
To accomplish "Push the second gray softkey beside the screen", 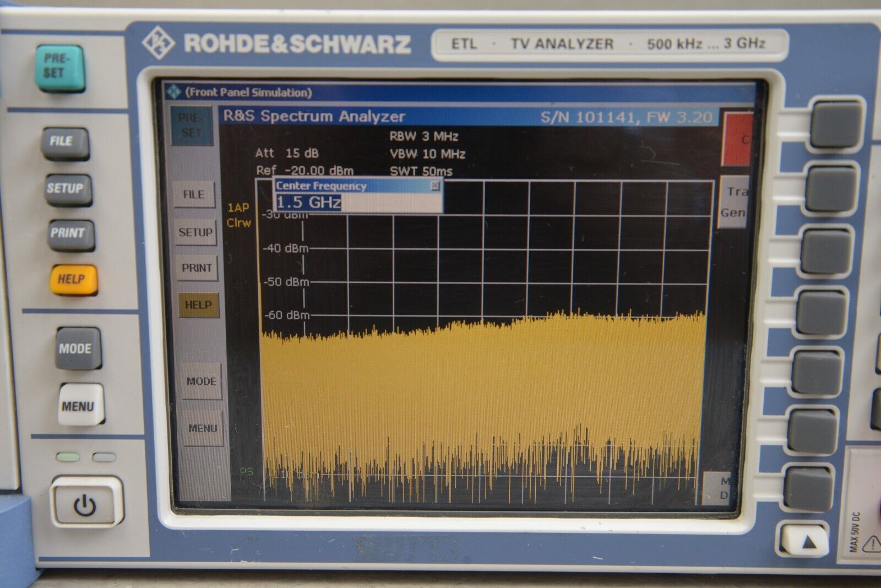I will [x=830, y=189].
